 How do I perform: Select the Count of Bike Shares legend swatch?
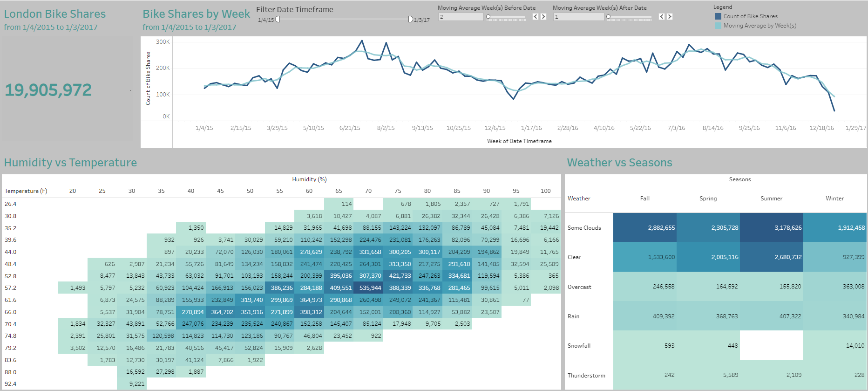(x=718, y=16)
